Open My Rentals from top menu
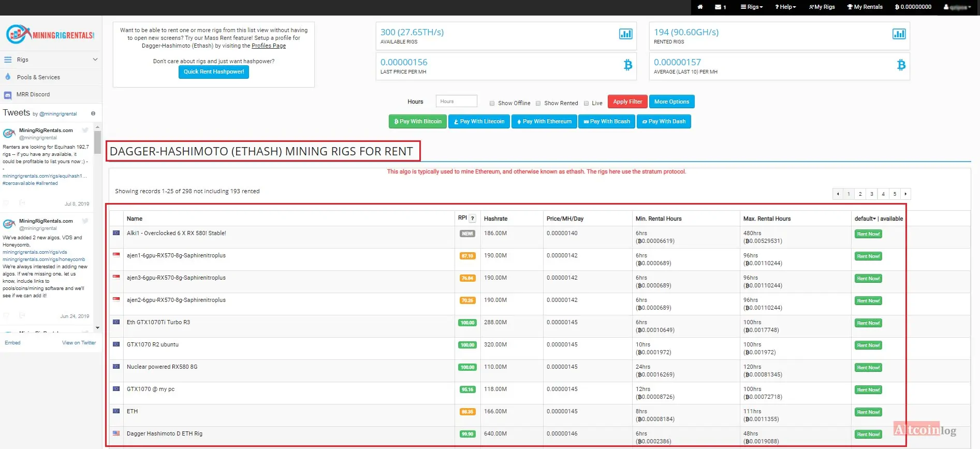 (865, 7)
